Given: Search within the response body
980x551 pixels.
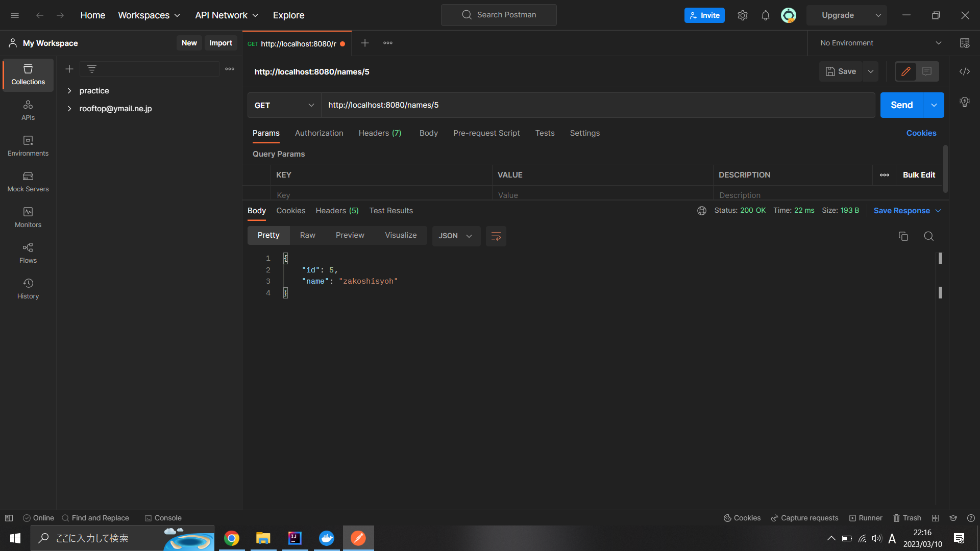Looking at the screenshot, I should coord(928,236).
